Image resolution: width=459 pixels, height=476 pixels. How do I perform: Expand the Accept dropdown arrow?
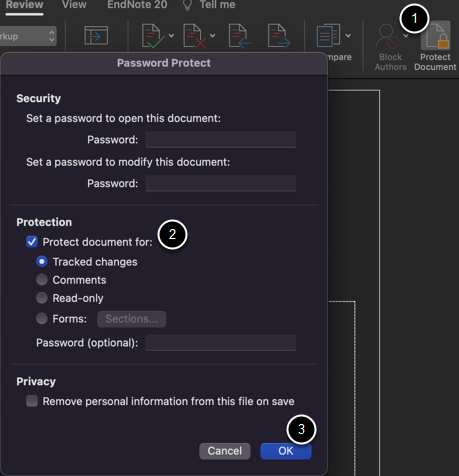pyautogui.click(x=171, y=35)
